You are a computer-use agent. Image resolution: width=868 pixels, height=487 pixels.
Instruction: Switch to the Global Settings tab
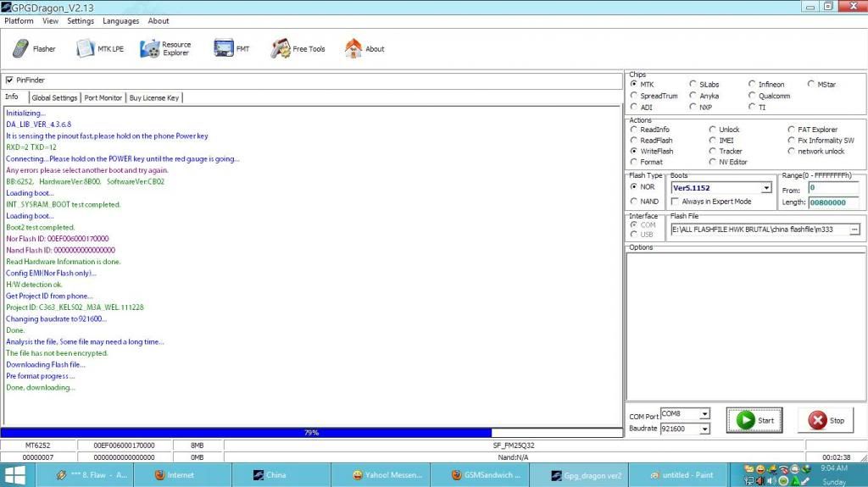click(x=54, y=97)
